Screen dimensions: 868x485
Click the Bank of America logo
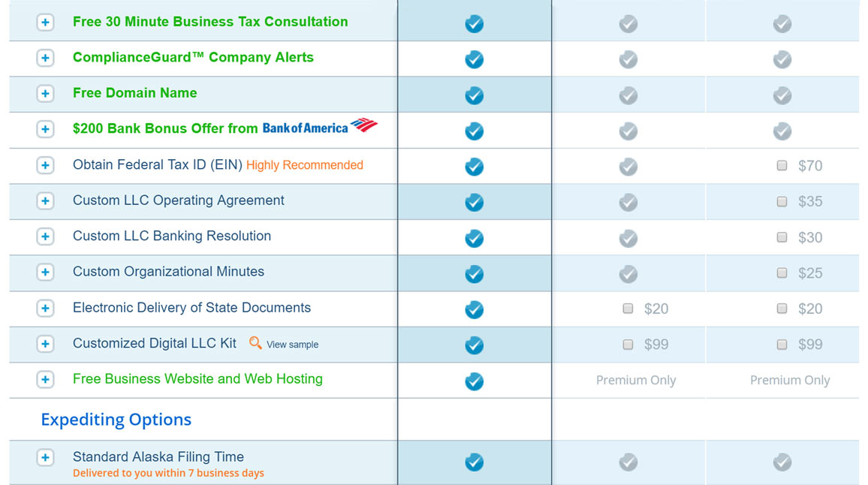coord(319,127)
